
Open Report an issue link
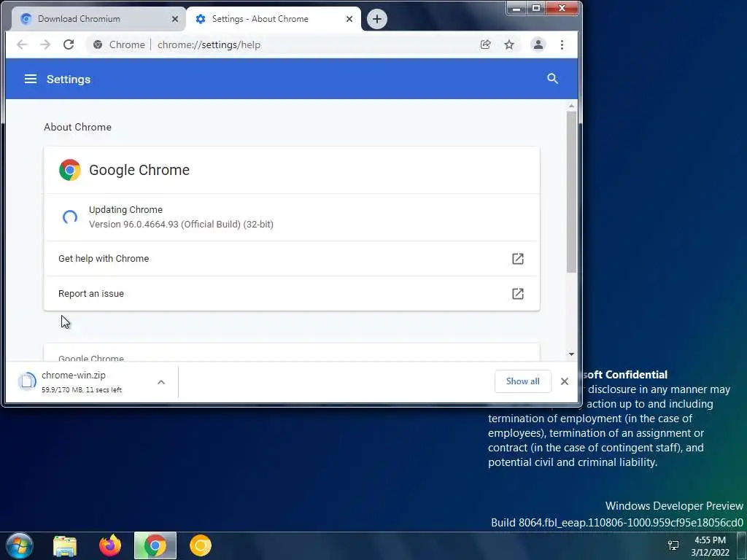[292, 293]
